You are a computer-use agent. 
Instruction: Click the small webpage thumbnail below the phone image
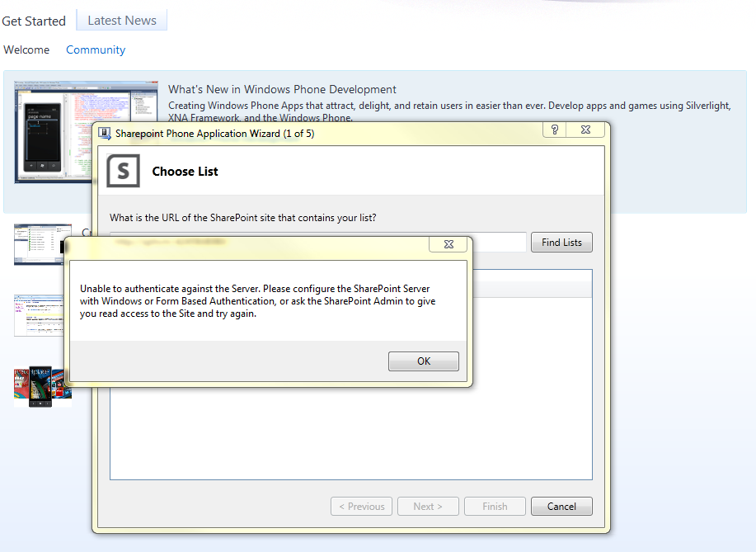pyautogui.click(x=39, y=315)
